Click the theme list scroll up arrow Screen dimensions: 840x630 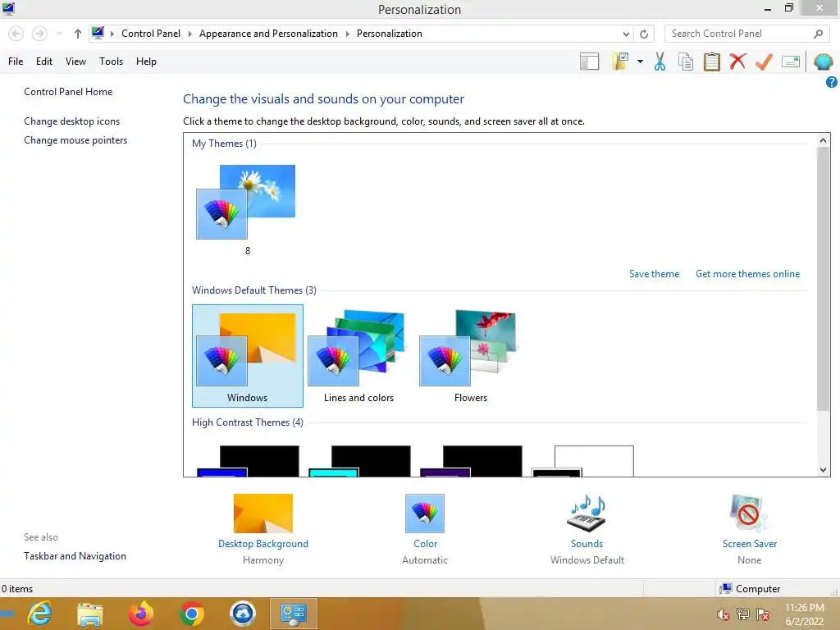click(x=823, y=140)
